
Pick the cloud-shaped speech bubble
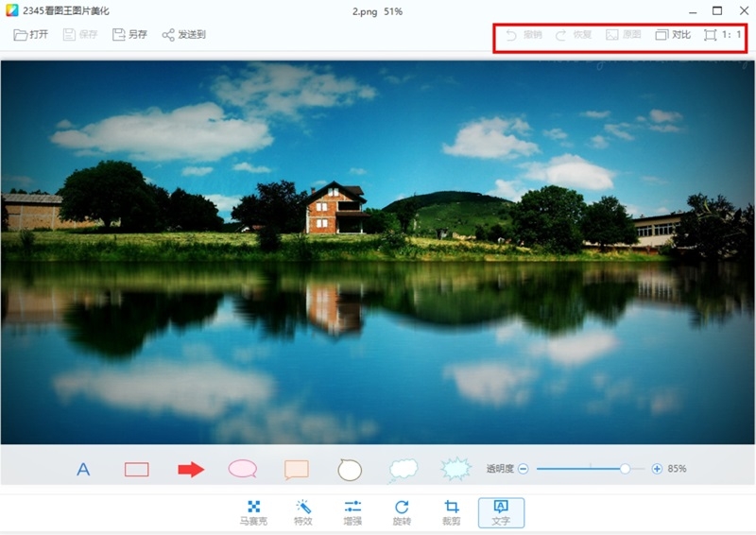(x=404, y=469)
